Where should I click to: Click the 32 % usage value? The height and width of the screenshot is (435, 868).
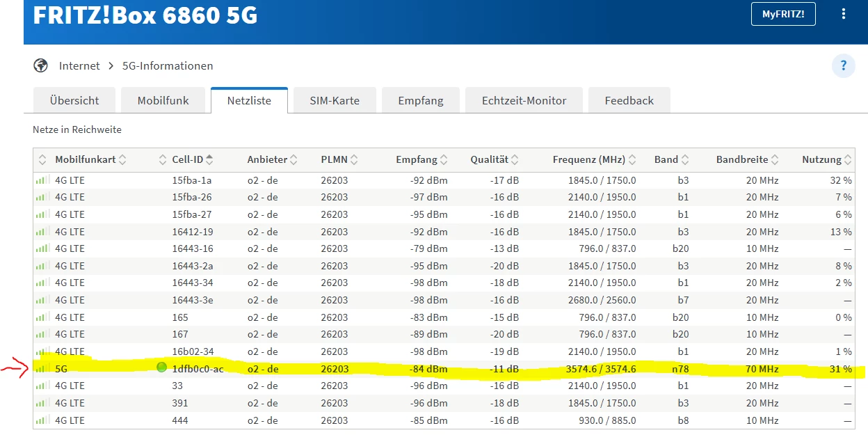pyautogui.click(x=840, y=180)
